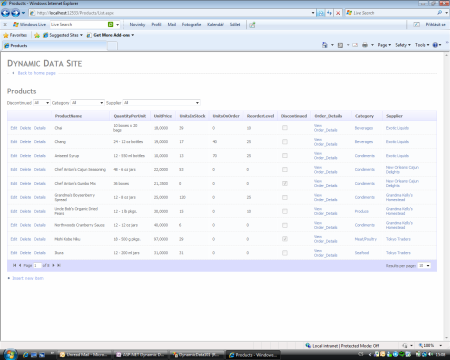Open the address bar history dropdown

tap(313, 13)
